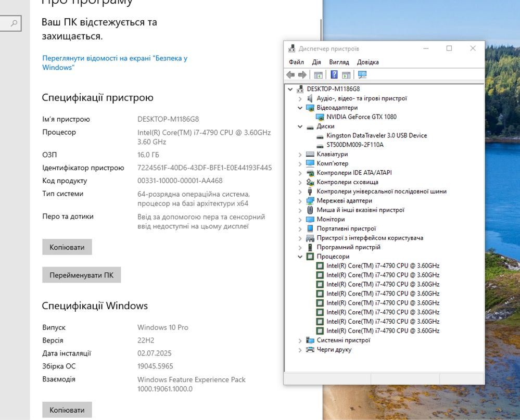Click the device ID value 7224561F-40D6-43DF-BFE1-E0E44193F445
520x420 pixels.
205,168
